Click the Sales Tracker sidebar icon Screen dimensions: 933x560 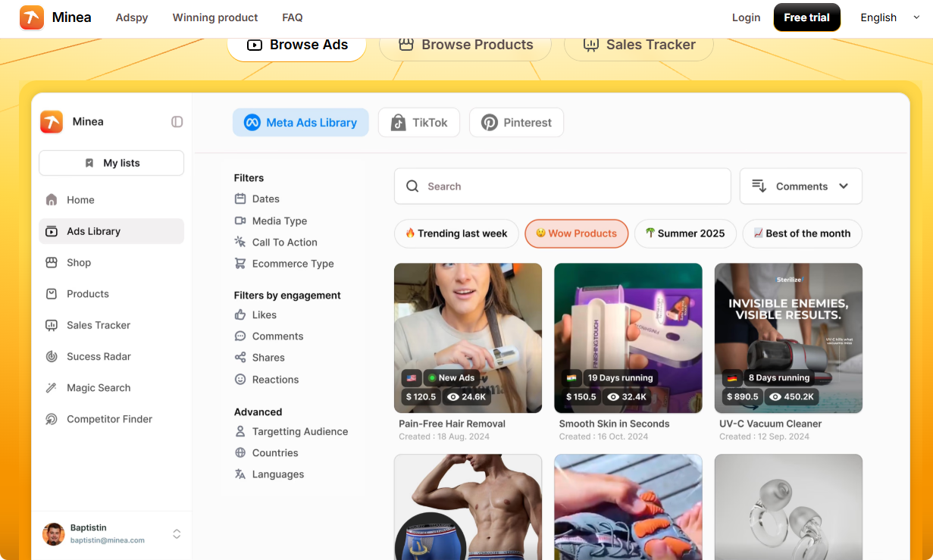click(52, 325)
